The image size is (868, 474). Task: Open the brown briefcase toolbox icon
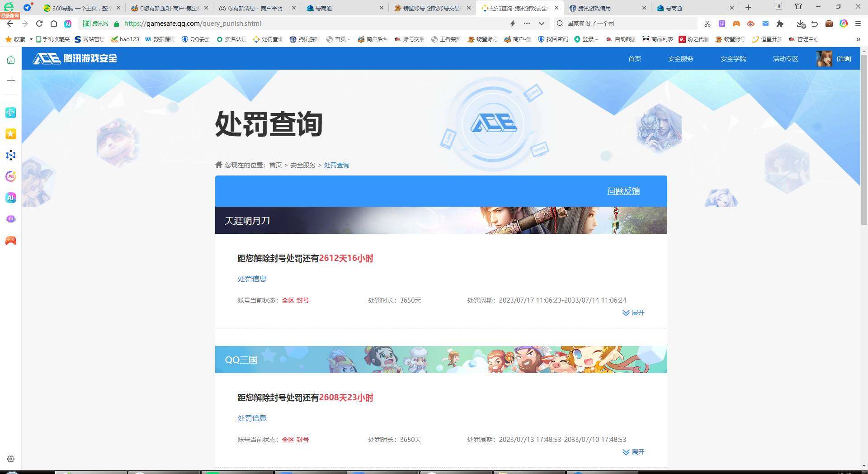click(x=829, y=24)
